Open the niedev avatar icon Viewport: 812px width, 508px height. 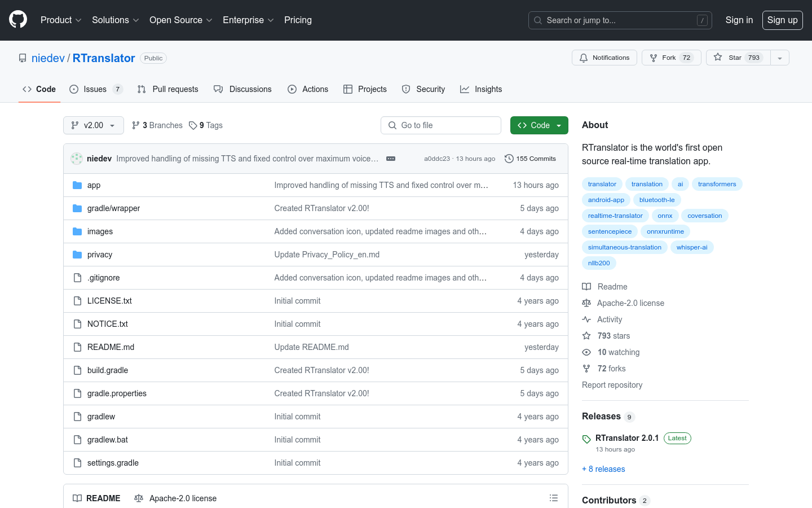77,159
